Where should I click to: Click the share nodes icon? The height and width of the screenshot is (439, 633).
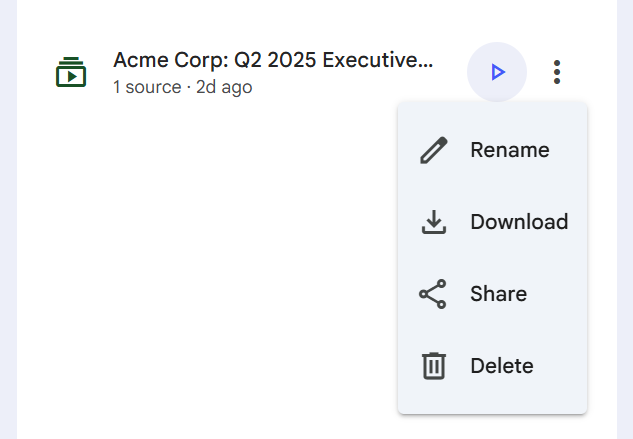(x=433, y=294)
